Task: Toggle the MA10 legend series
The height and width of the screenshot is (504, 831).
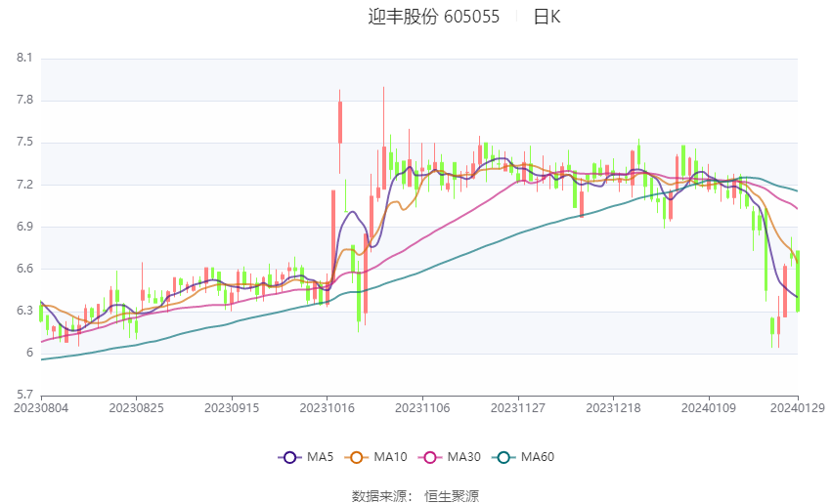Action: tap(375, 457)
